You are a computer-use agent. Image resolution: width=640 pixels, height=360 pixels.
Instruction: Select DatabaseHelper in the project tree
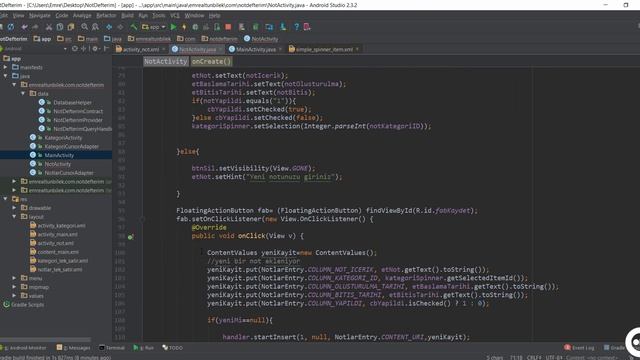coord(65,102)
